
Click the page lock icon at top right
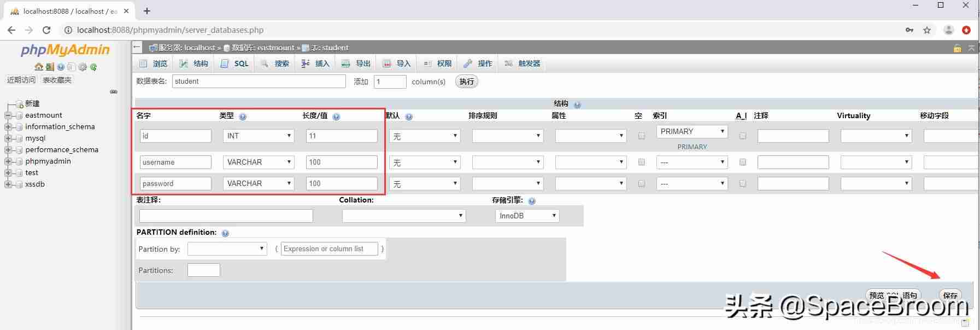957,48
